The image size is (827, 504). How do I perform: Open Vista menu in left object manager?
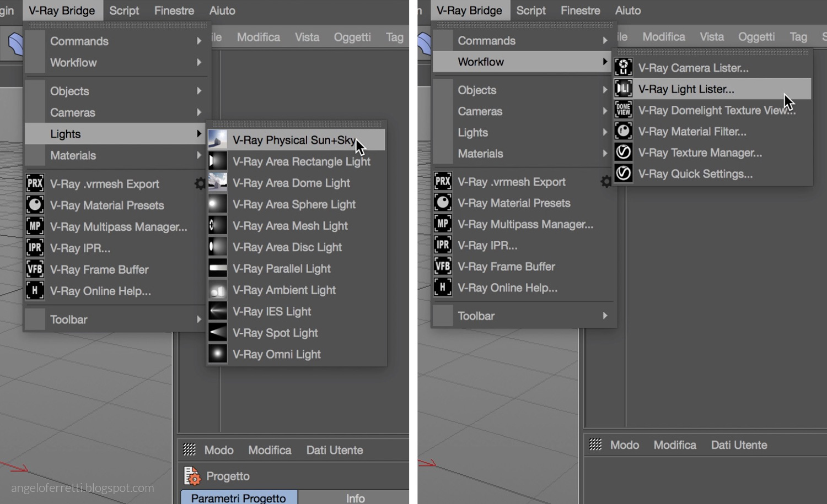tap(307, 37)
